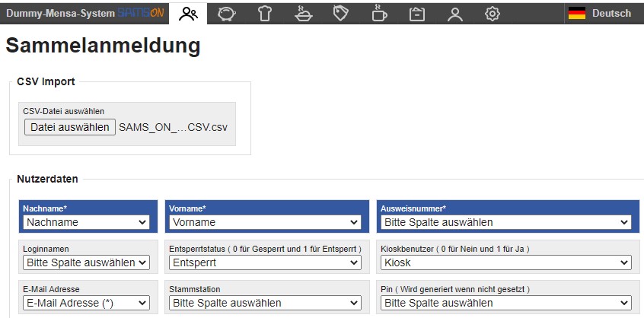
Task: Expand the Entsperrtstatus dropdown
Action: tap(266, 262)
